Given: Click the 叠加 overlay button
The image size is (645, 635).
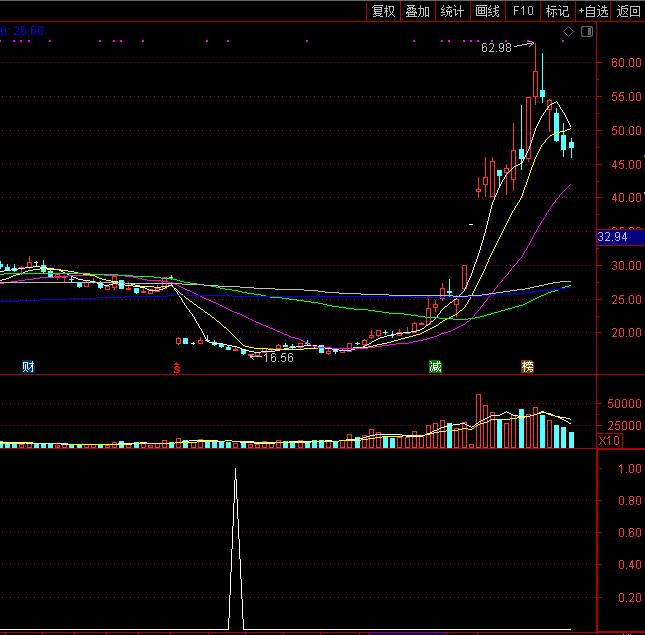Looking at the screenshot, I should 418,11.
